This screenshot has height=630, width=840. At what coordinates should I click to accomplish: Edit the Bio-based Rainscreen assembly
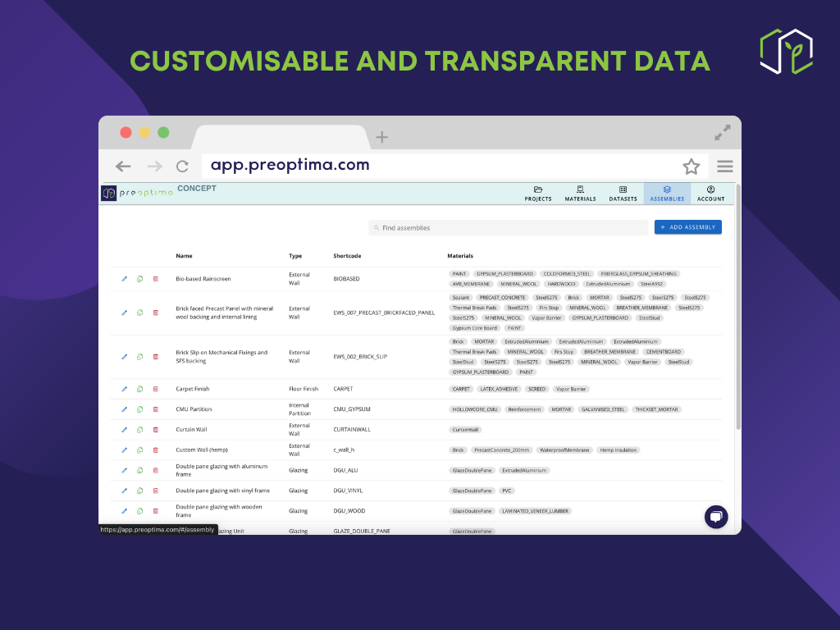click(125, 279)
